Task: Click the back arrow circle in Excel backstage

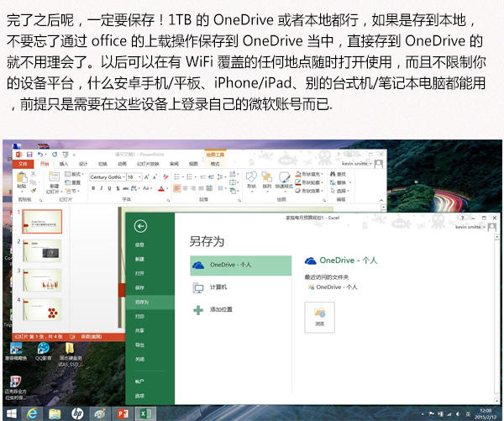Action: click(x=140, y=226)
